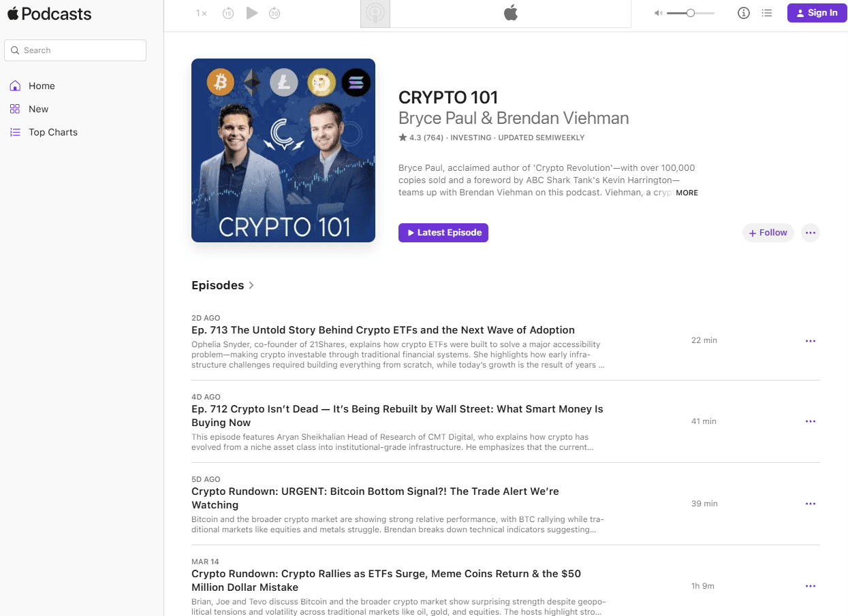Open the more options menu beside Follow
848x616 pixels.
point(811,233)
